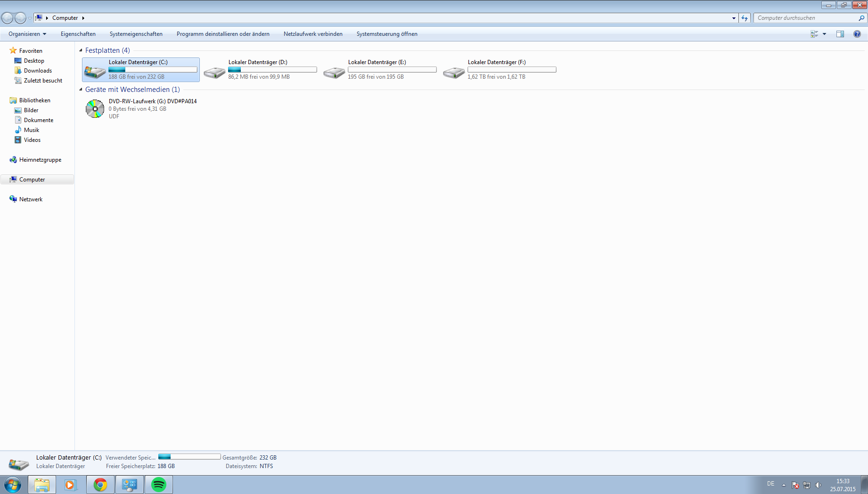Click the search magnifier icon
Viewport: 868px width, 494px height.
(x=862, y=18)
